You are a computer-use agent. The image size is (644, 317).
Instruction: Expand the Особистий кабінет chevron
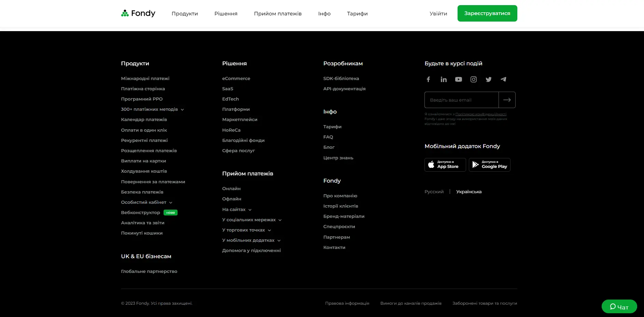coord(171,202)
